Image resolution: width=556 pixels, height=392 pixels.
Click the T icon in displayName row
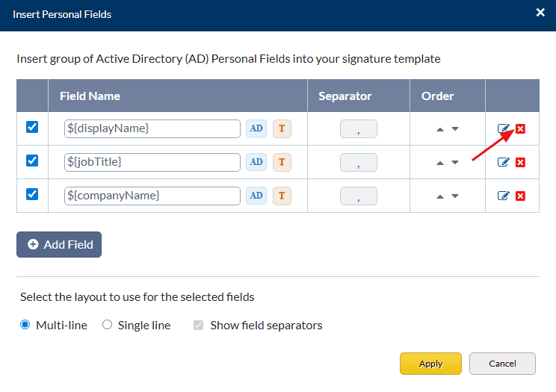click(x=282, y=128)
